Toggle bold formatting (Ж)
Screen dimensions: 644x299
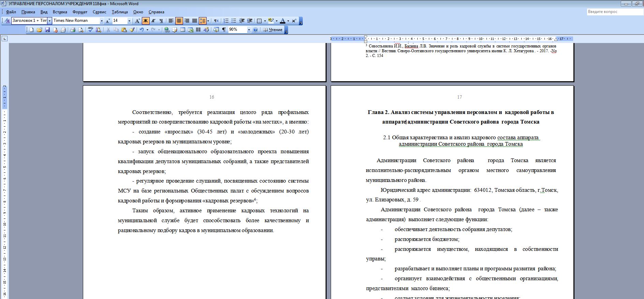pos(146,21)
